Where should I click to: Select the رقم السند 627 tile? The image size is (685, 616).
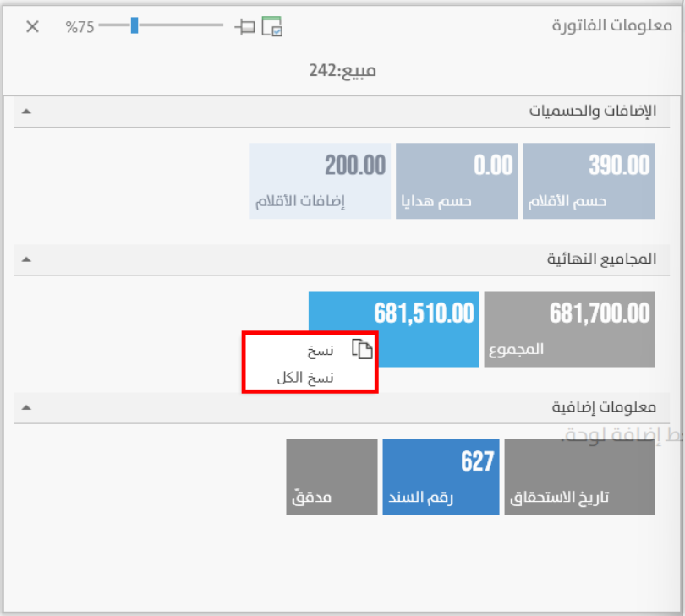(x=441, y=477)
